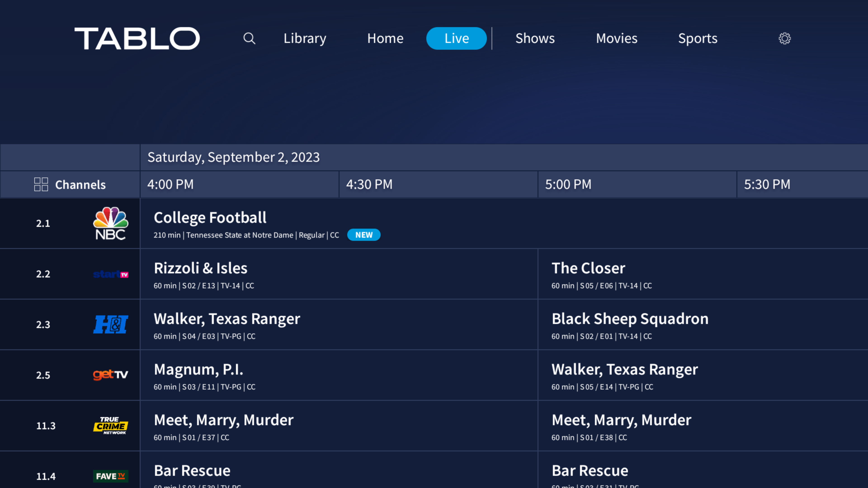868x488 pixels.
Task: Go to the Library tab
Action: click(x=305, y=38)
